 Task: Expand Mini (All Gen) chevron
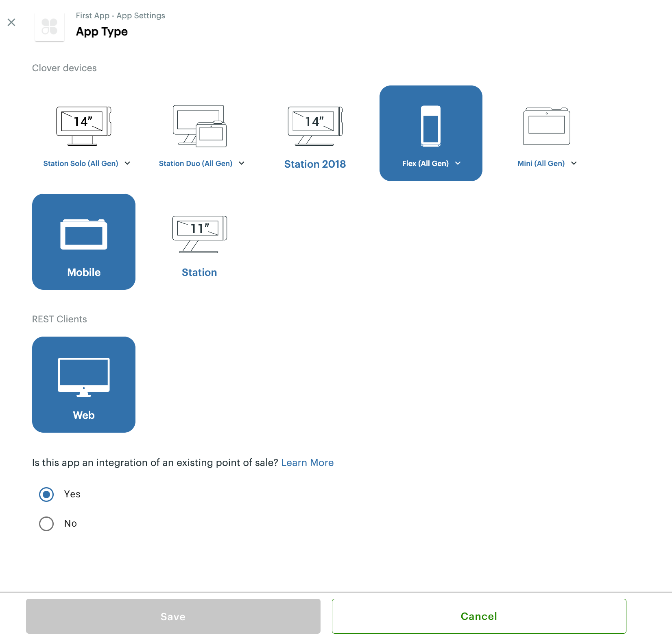coord(574,163)
